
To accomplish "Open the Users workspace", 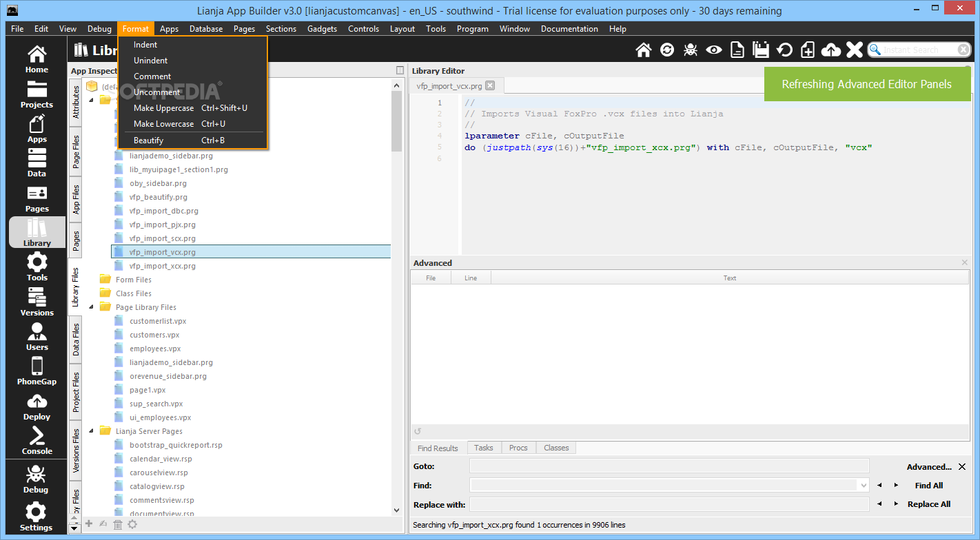I will 37,337.
